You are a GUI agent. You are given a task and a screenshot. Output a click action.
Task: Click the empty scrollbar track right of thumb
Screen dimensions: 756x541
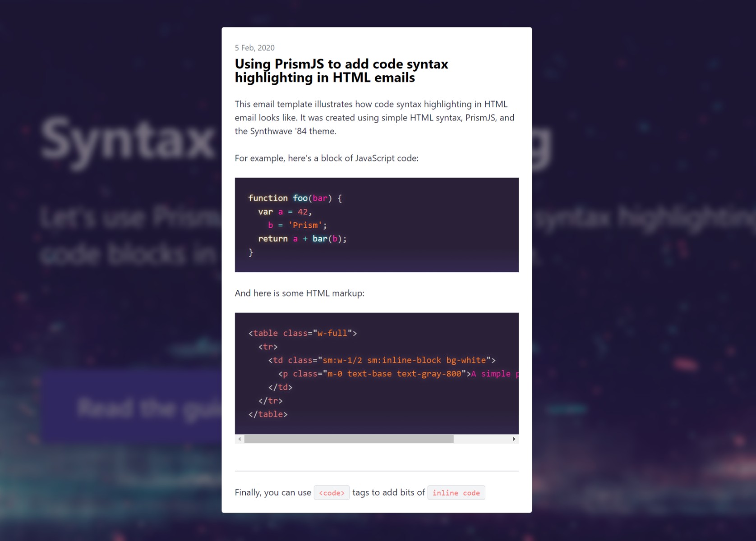[x=482, y=439]
